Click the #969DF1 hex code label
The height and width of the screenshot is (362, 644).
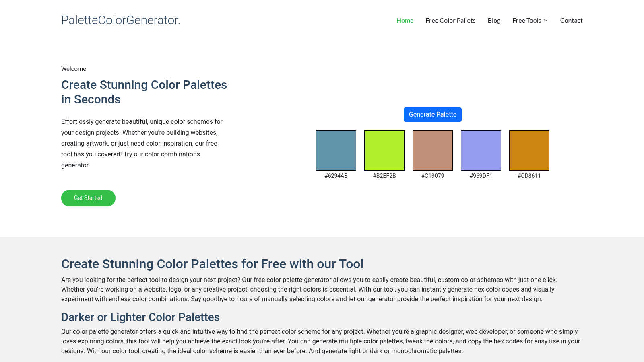481,176
